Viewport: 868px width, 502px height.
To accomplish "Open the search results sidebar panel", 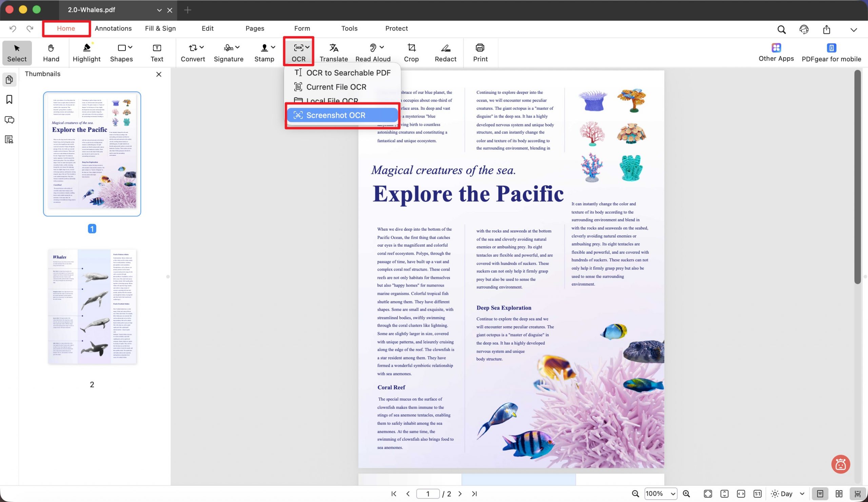I will point(9,139).
